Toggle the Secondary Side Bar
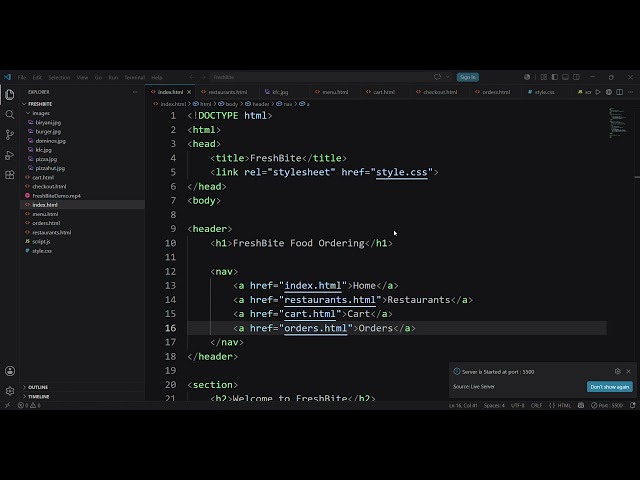640x480 pixels. [x=576, y=77]
